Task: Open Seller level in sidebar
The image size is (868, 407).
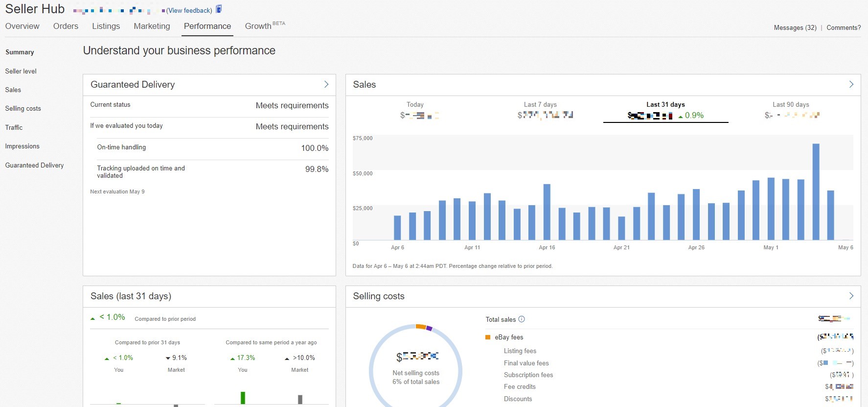Action: click(x=21, y=72)
